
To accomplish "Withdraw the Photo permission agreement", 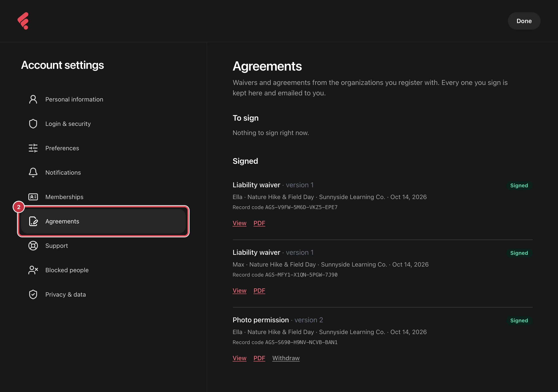I will 286,358.
